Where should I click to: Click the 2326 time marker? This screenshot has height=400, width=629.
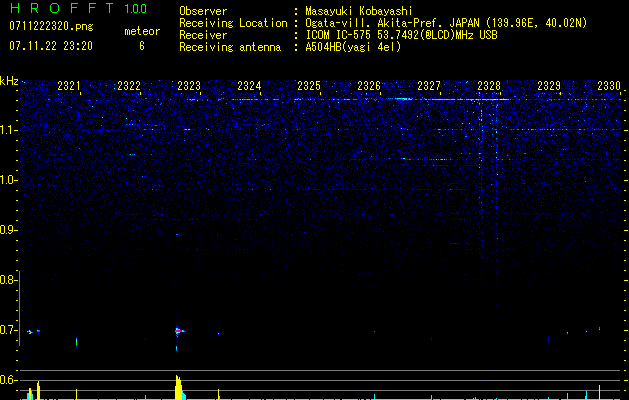(x=369, y=85)
